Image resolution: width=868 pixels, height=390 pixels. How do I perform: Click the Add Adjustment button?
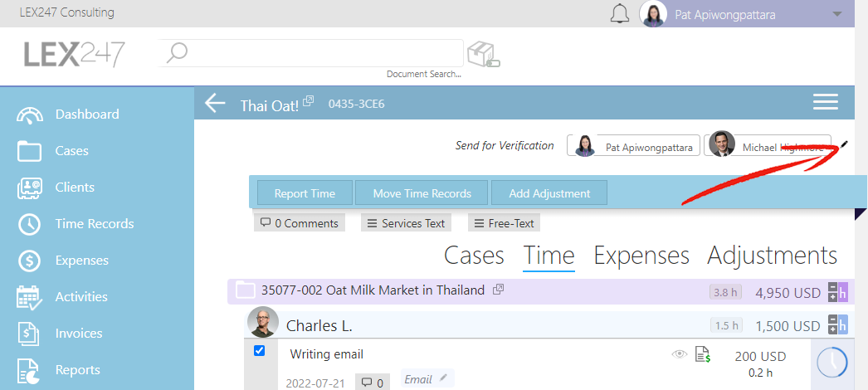click(x=549, y=193)
